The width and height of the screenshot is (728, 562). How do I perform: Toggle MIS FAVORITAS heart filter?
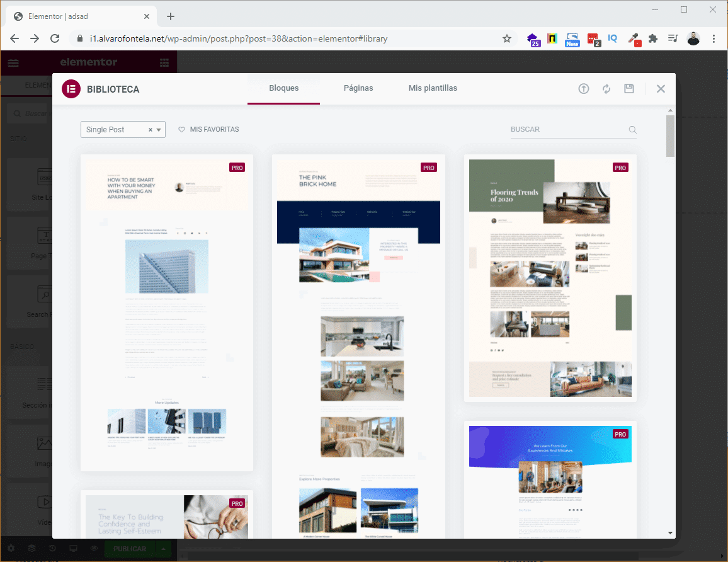click(210, 129)
